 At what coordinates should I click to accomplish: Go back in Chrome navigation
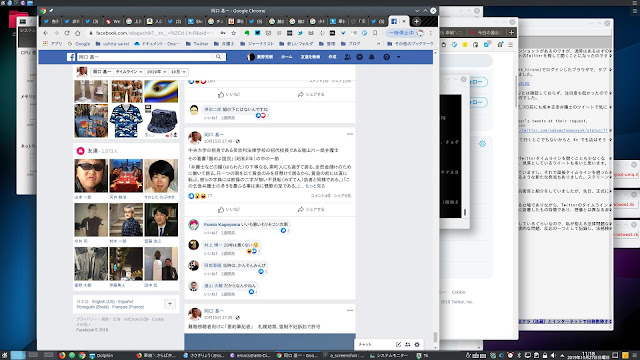[45, 33]
